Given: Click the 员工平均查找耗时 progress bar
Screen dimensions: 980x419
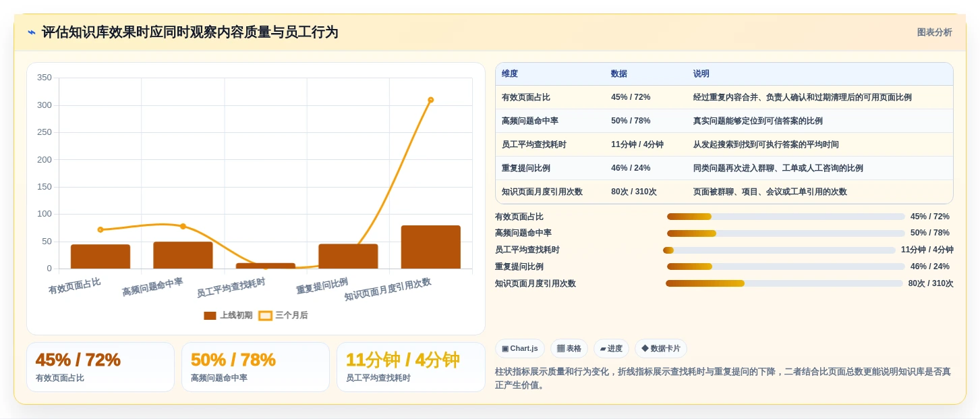Looking at the screenshot, I should tap(779, 250).
